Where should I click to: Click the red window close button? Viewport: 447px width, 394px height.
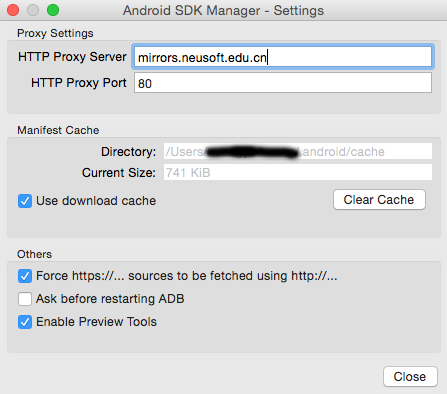(x=13, y=10)
